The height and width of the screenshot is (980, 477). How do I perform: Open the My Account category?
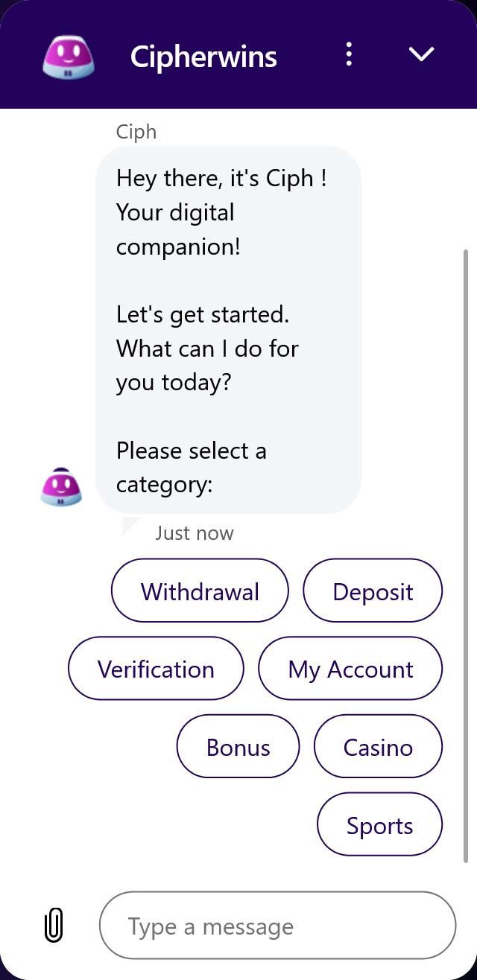click(x=350, y=669)
